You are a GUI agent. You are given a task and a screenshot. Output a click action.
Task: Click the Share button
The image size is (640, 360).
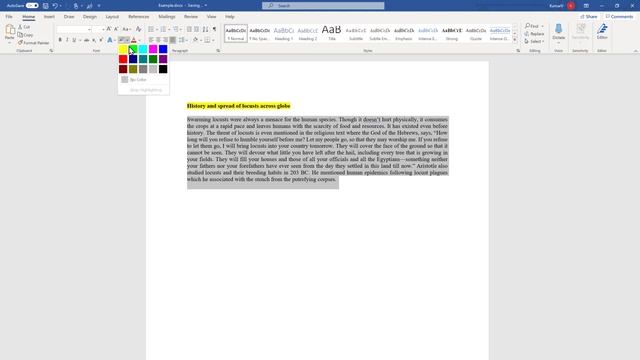(x=589, y=17)
